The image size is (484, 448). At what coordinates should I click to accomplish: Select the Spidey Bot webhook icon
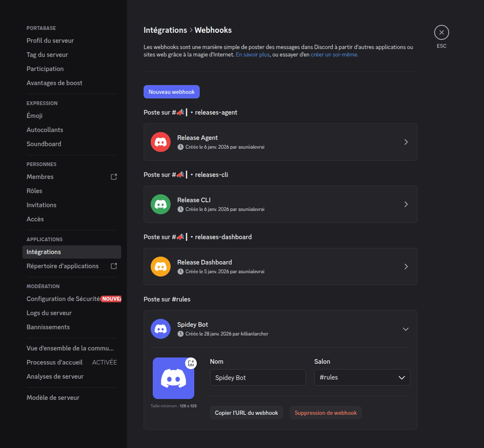(x=161, y=328)
